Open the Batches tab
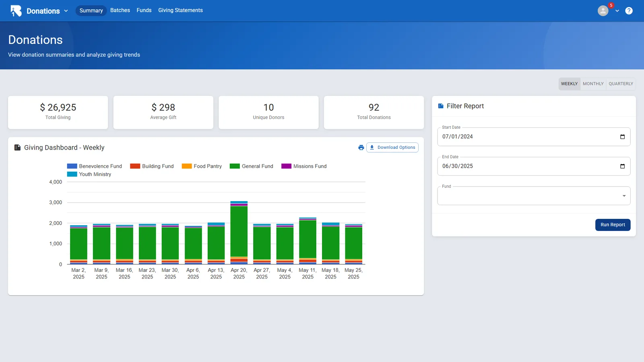 [x=120, y=10]
